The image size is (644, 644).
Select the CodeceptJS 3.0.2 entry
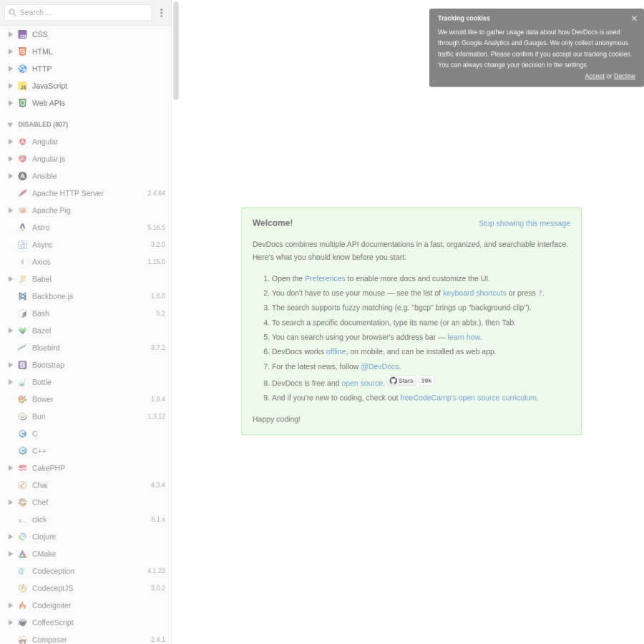tap(85, 589)
